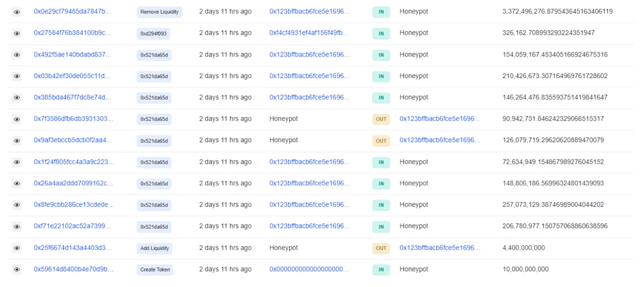Click the eye icon on the Create Token row

(x=17, y=270)
